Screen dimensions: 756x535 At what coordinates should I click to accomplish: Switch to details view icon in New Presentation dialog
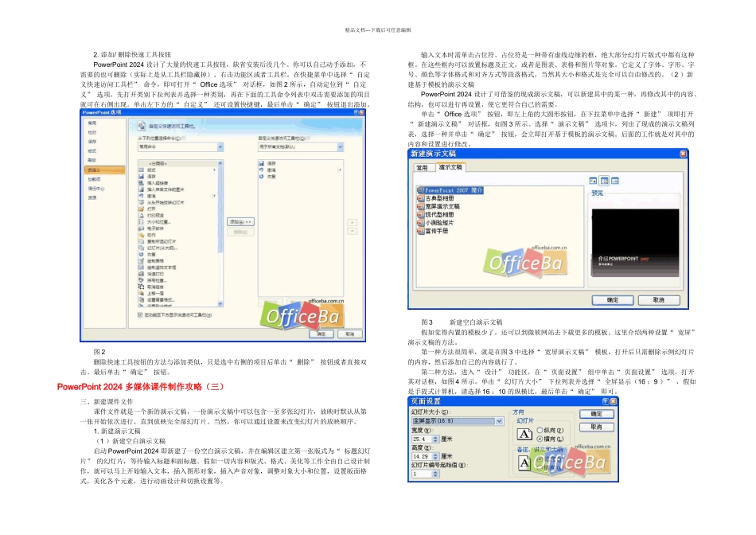[x=615, y=181]
